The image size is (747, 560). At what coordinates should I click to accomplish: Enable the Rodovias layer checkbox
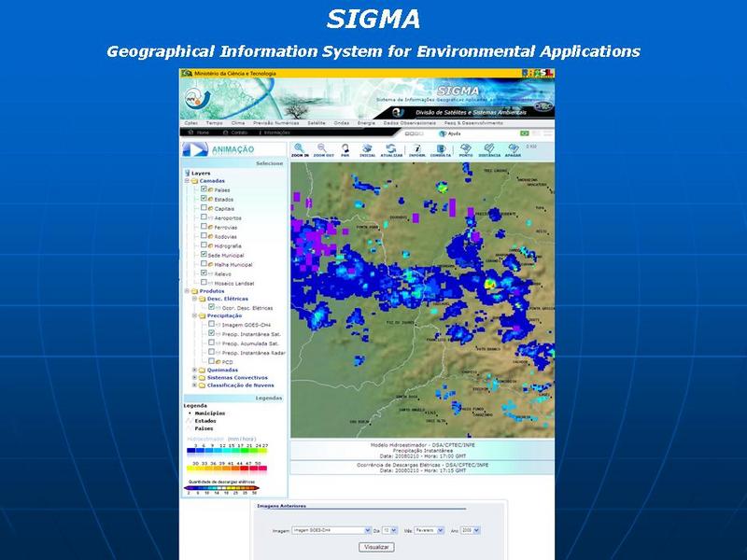[x=204, y=235]
